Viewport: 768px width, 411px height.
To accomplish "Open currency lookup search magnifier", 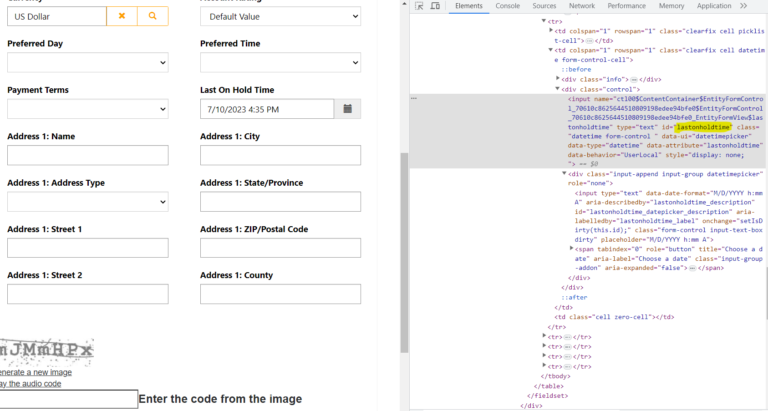I will click(x=152, y=17).
